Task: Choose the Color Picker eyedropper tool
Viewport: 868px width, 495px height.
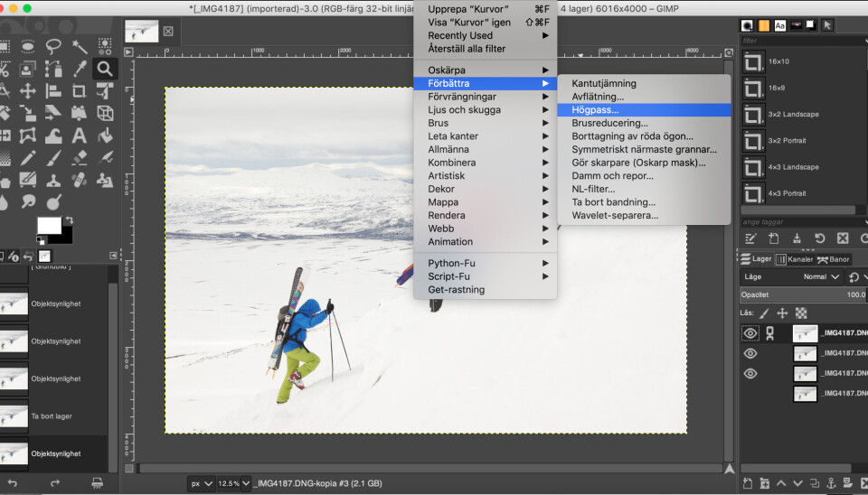Action: tap(80, 69)
